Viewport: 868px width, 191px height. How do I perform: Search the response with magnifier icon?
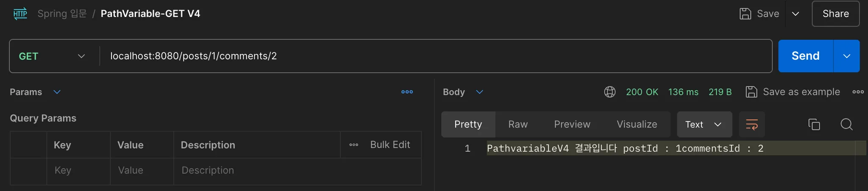coord(846,125)
